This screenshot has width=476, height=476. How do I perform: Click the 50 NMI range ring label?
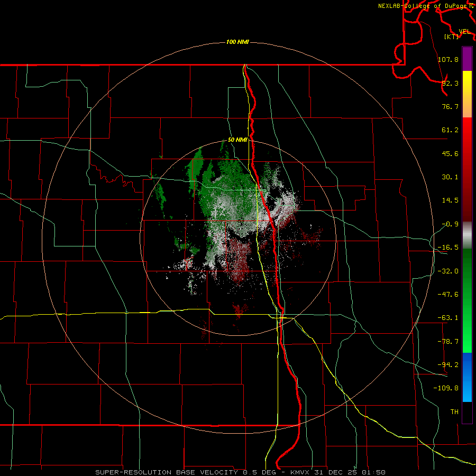pos(237,140)
